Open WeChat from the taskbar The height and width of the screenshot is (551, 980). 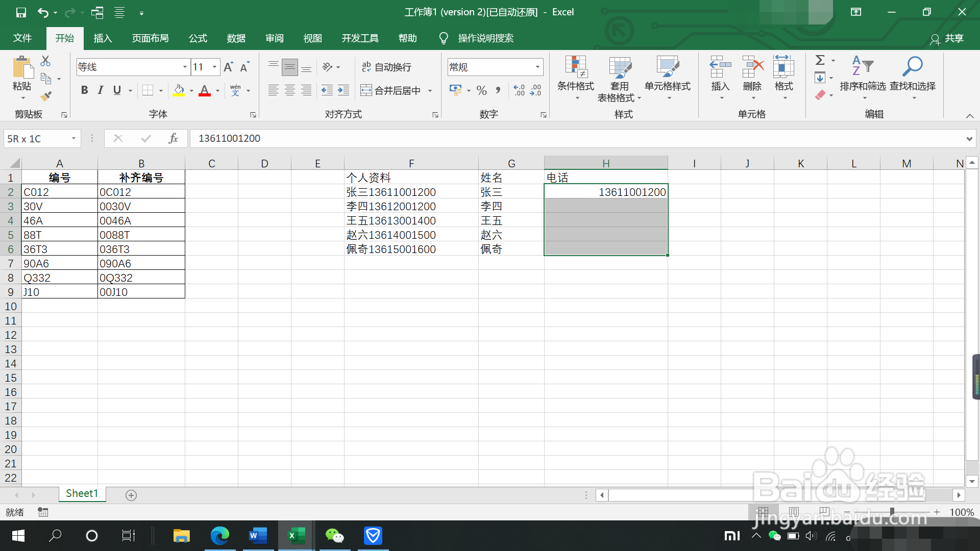click(335, 536)
